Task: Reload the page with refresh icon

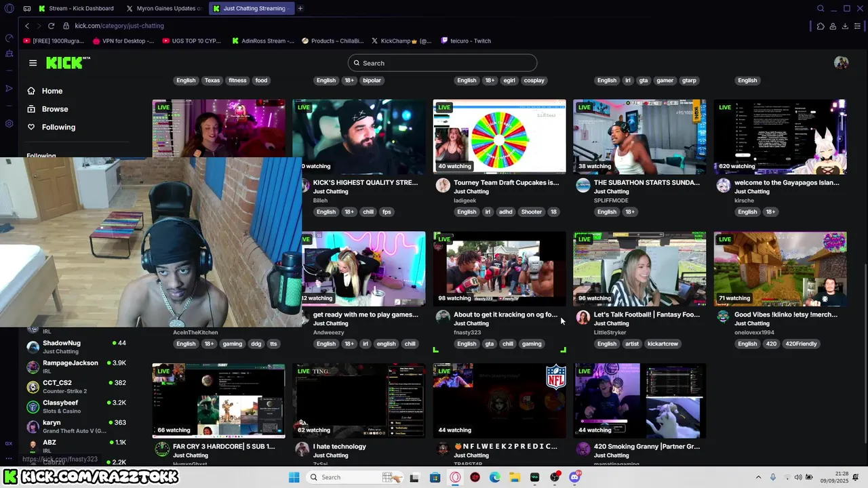Action: [x=51, y=26]
